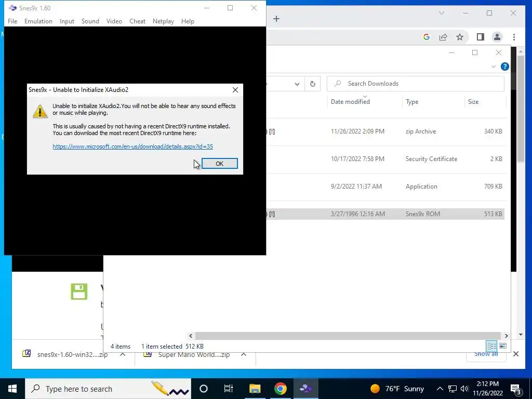Sort by Type column header
Screen dimensions: 532x399
tap(412, 102)
